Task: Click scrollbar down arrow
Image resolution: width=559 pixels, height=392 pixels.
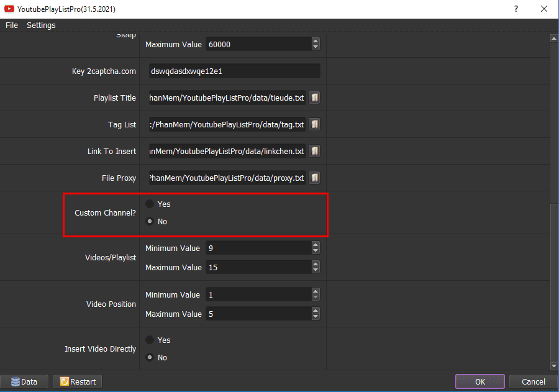Action: pos(554,366)
